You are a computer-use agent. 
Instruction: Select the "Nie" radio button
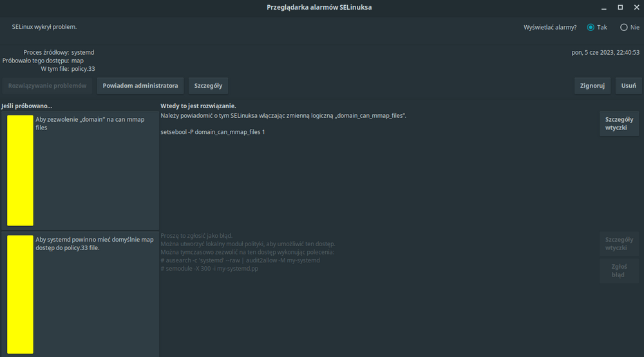click(x=623, y=28)
